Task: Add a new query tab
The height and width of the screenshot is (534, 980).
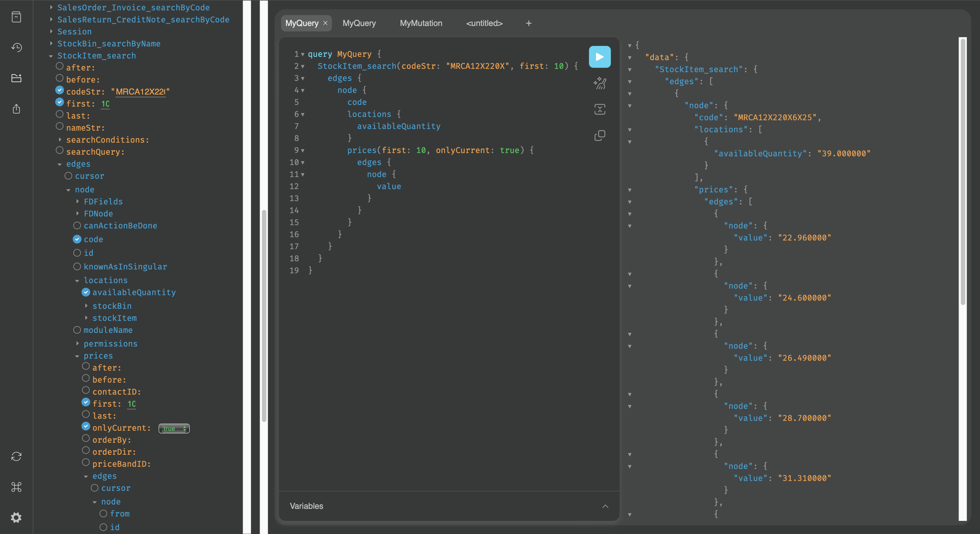Action: pyautogui.click(x=529, y=23)
